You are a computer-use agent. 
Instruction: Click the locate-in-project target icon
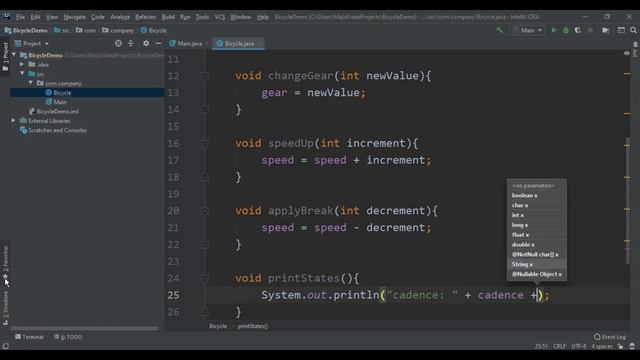click(x=118, y=43)
